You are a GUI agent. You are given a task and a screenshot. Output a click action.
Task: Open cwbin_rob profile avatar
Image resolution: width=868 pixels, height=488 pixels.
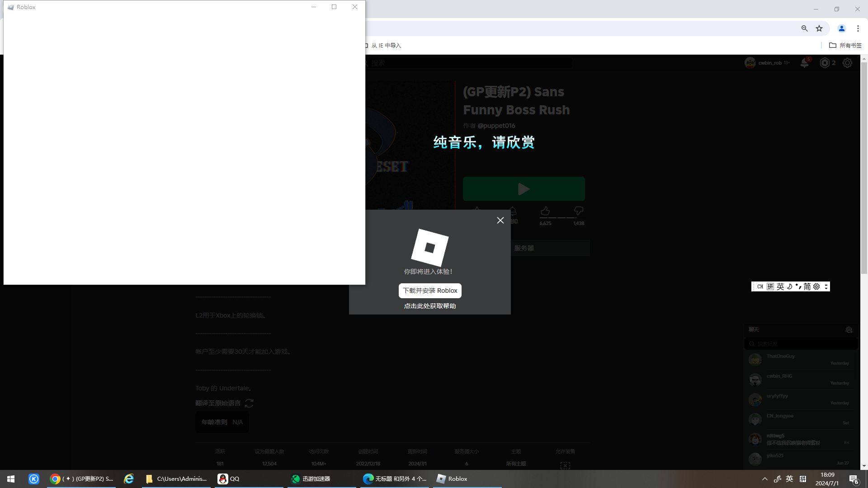tap(750, 63)
